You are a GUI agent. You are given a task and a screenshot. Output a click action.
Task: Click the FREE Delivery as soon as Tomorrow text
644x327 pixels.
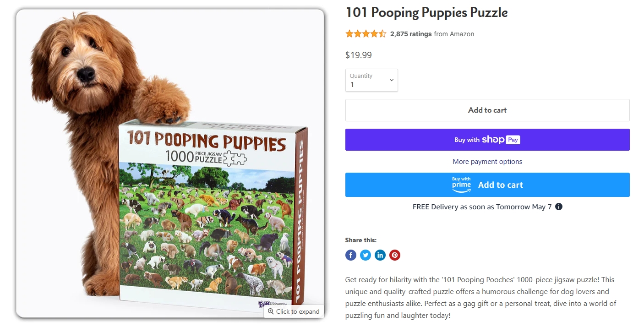482,207
